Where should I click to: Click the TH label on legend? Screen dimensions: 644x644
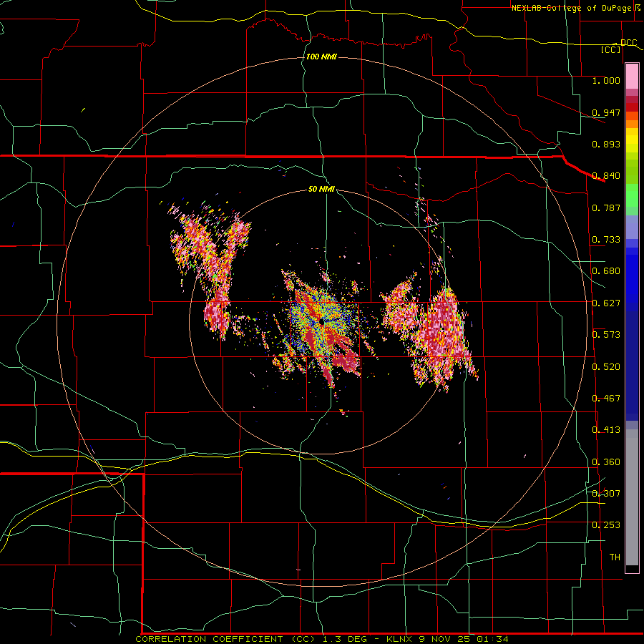coord(615,557)
